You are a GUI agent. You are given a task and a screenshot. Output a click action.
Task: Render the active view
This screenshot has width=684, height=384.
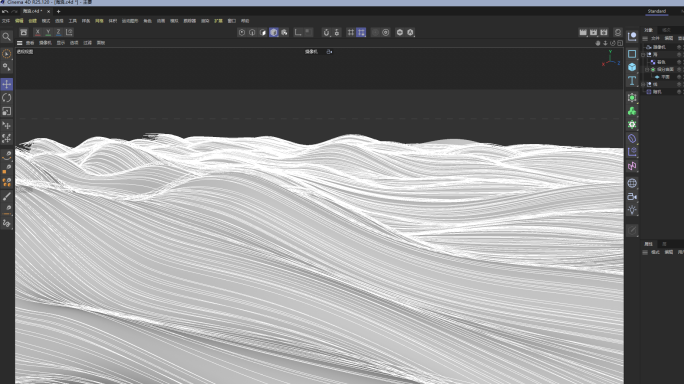(x=583, y=32)
